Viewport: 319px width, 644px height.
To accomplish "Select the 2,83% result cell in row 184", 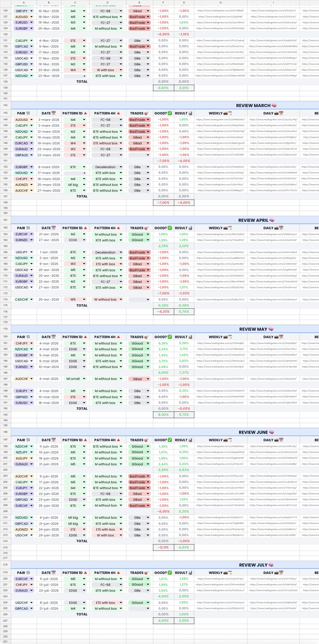I will (184, 361).
